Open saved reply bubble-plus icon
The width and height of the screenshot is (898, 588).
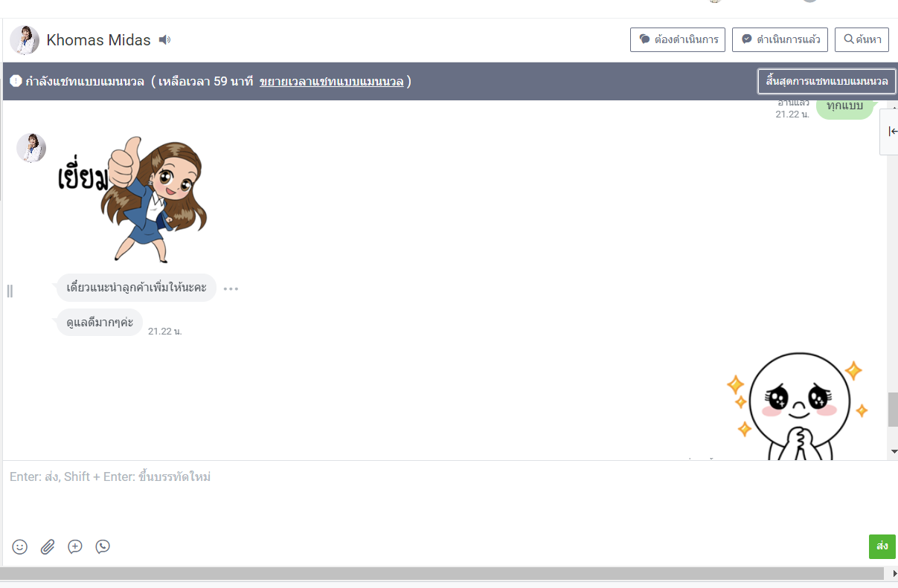click(75, 546)
